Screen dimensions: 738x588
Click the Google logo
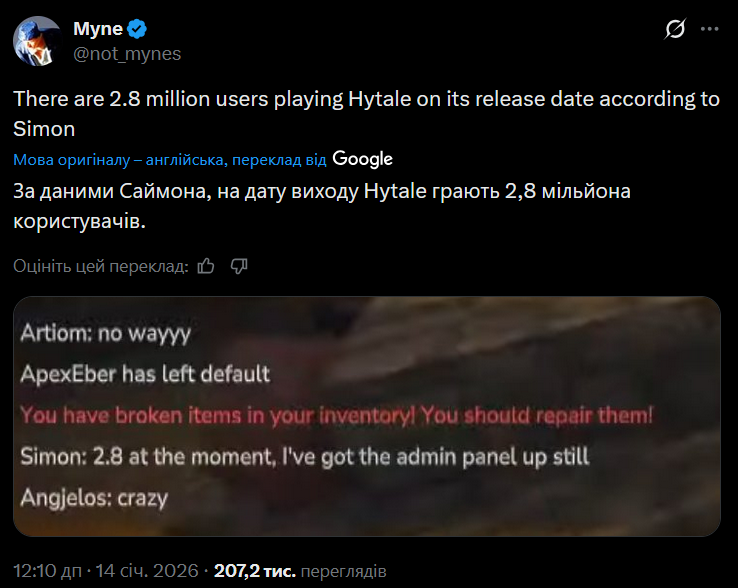[362, 159]
